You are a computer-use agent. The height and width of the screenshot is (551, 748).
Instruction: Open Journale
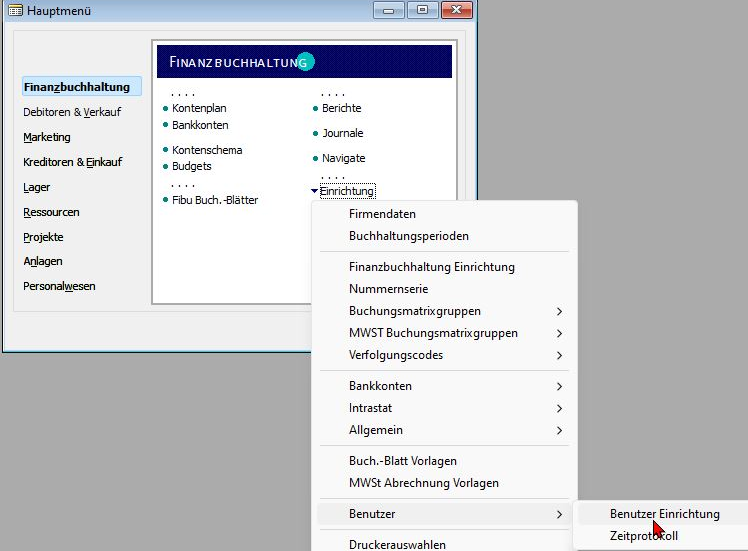[343, 133]
